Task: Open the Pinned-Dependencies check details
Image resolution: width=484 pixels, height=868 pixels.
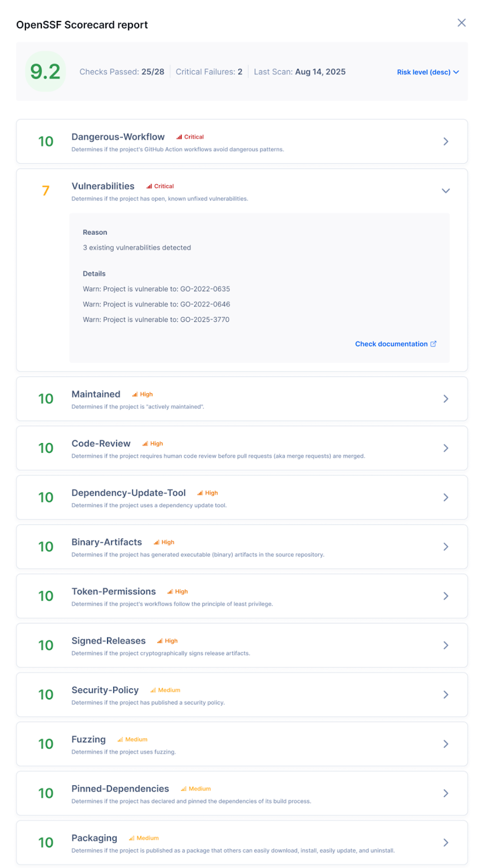Action: pyautogui.click(x=446, y=793)
